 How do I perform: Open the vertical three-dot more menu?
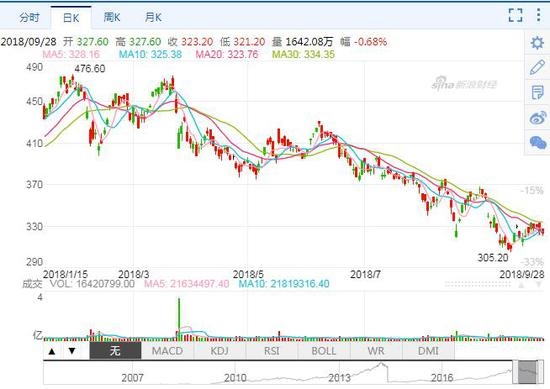[538, 15]
